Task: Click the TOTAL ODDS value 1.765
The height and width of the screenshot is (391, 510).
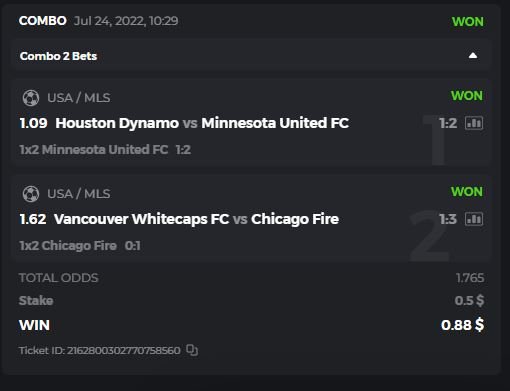Action: click(470, 278)
